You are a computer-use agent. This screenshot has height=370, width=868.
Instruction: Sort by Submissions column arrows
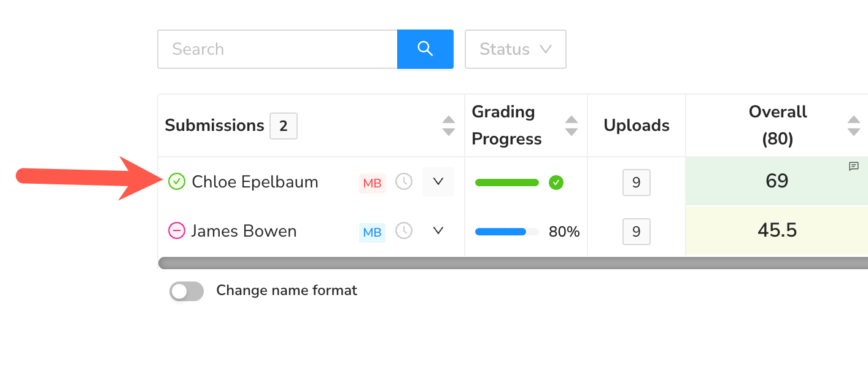[449, 125]
